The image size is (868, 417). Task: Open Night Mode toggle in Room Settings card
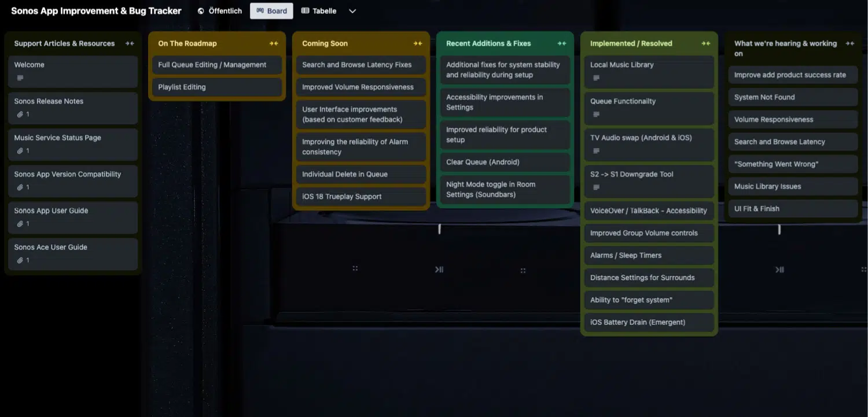505,189
